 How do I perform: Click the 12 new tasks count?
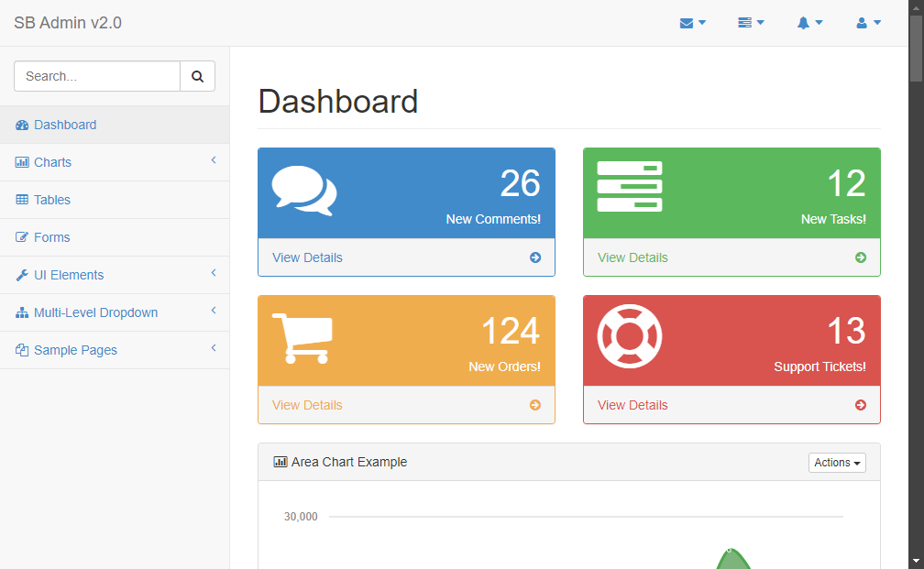click(846, 183)
